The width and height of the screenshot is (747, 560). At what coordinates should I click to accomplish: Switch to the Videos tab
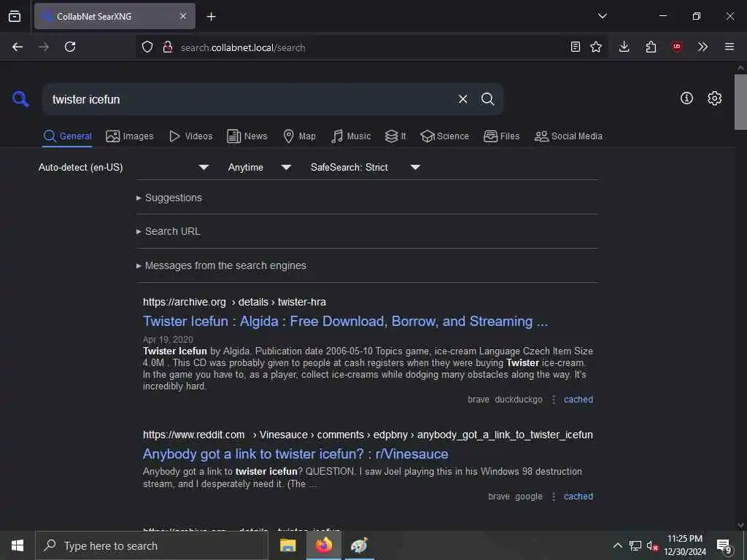point(191,136)
